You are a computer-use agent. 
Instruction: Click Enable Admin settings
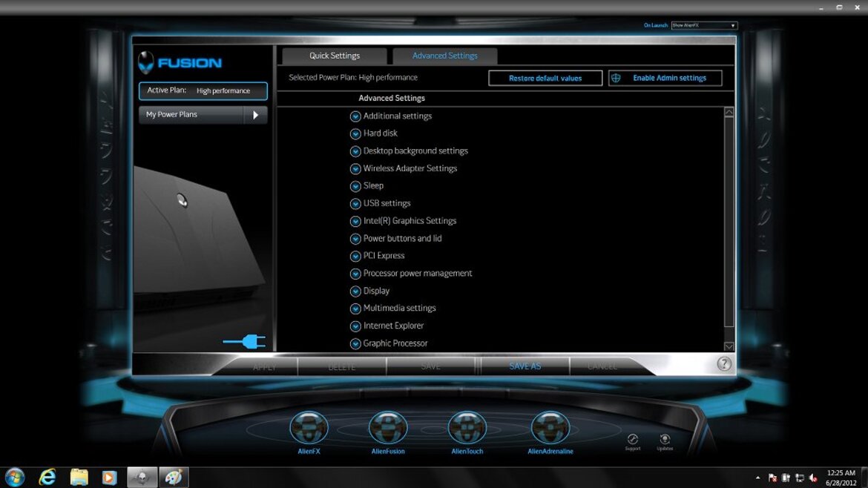pyautogui.click(x=665, y=78)
